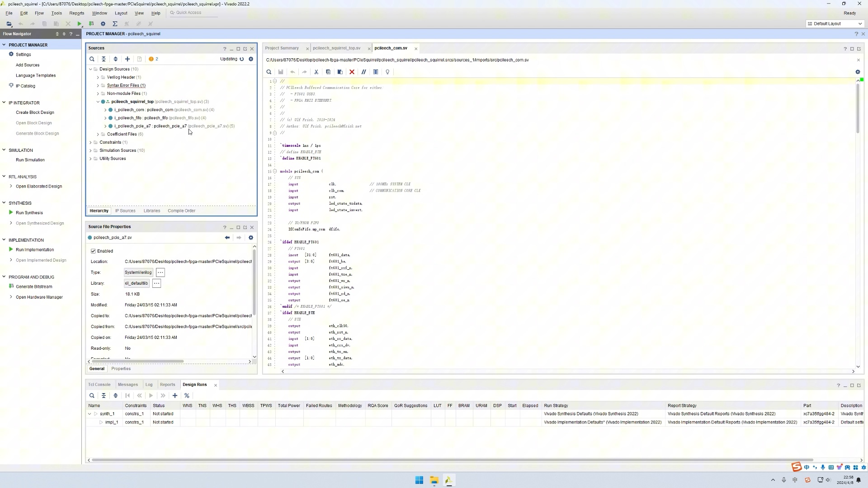Click the green Run toolbar arrow
This screenshot has width=868, height=488.
[80, 23]
